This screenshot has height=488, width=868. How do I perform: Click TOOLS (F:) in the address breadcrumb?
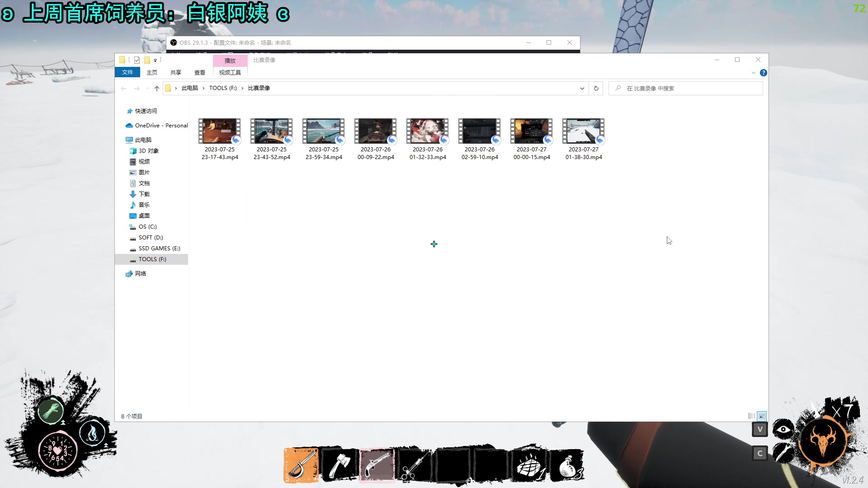pos(223,88)
